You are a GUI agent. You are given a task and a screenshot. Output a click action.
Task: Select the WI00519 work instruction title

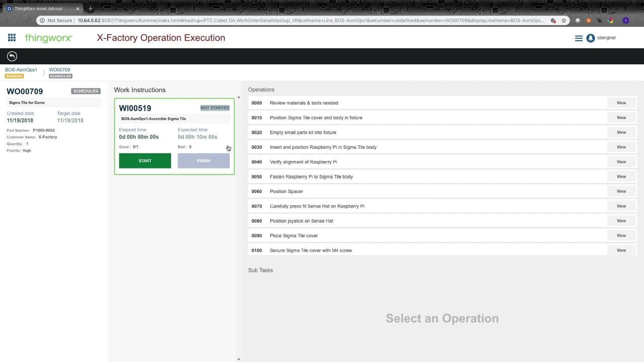pyautogui.click(x=135, y=108)
